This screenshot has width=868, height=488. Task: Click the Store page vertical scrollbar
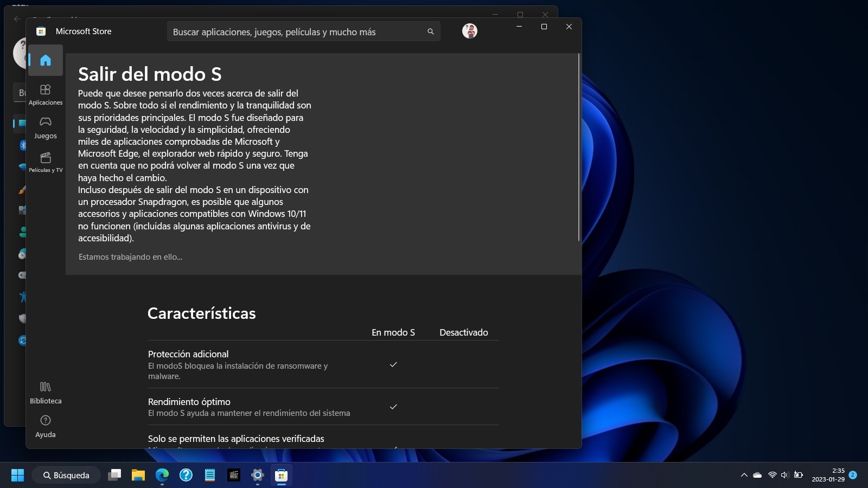[579, 147]
